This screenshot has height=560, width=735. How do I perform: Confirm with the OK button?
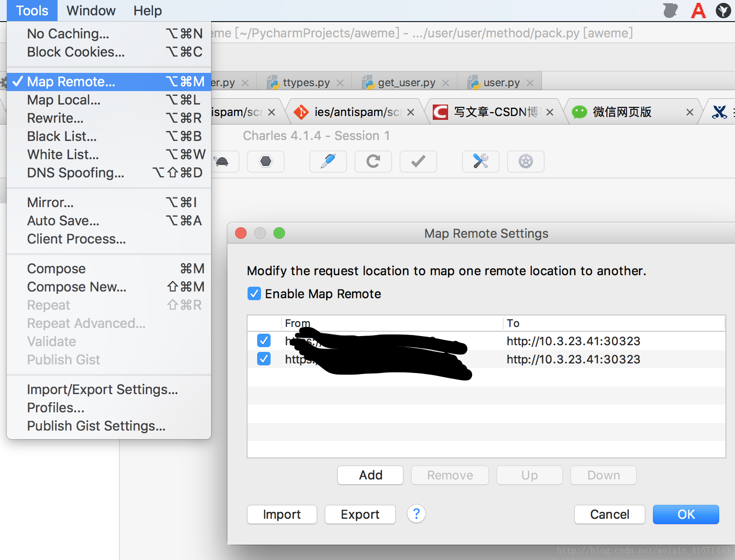point(686,514)
